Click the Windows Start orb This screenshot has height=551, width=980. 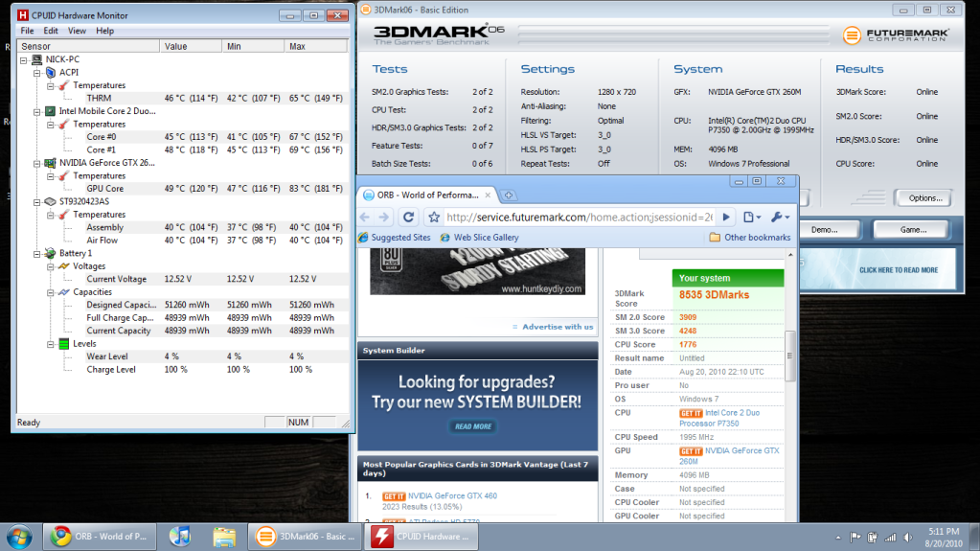coord(19,537)
